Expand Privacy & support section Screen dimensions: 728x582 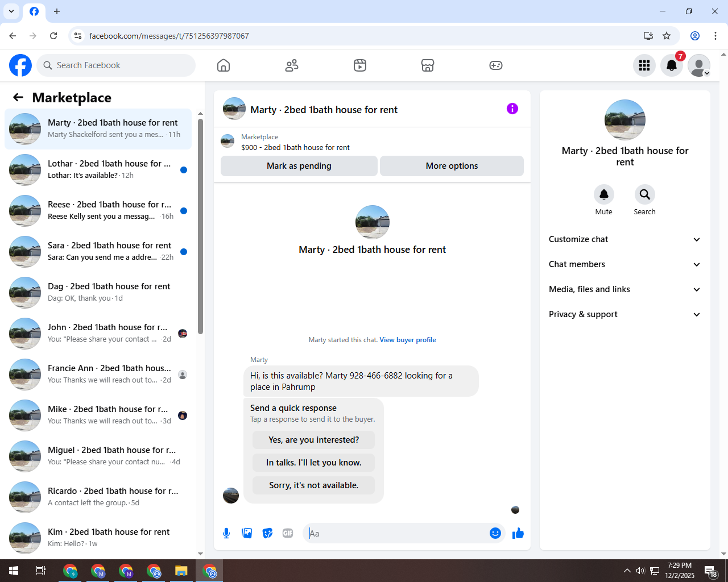(x=625, y=314)
